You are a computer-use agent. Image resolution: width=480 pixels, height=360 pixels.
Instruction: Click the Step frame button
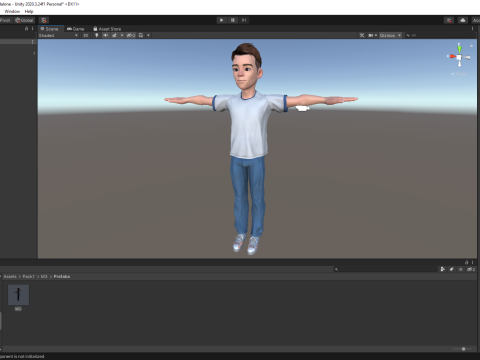coord(244,20)
